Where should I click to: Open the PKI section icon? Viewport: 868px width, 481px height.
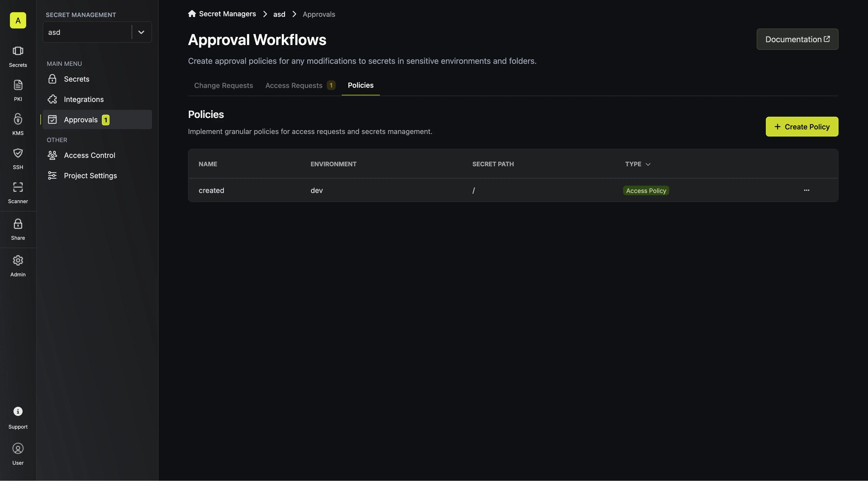(18, 85)
